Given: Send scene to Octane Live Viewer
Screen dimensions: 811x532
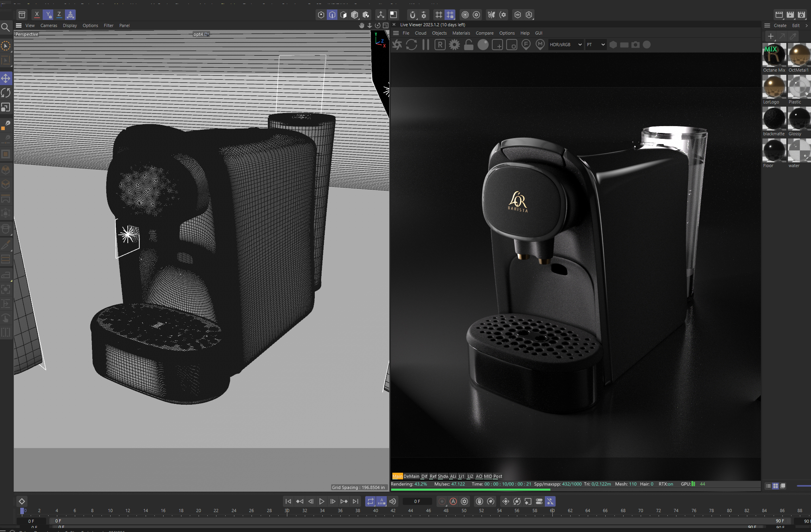Looking at the screenshot, I should click(397, 45).
